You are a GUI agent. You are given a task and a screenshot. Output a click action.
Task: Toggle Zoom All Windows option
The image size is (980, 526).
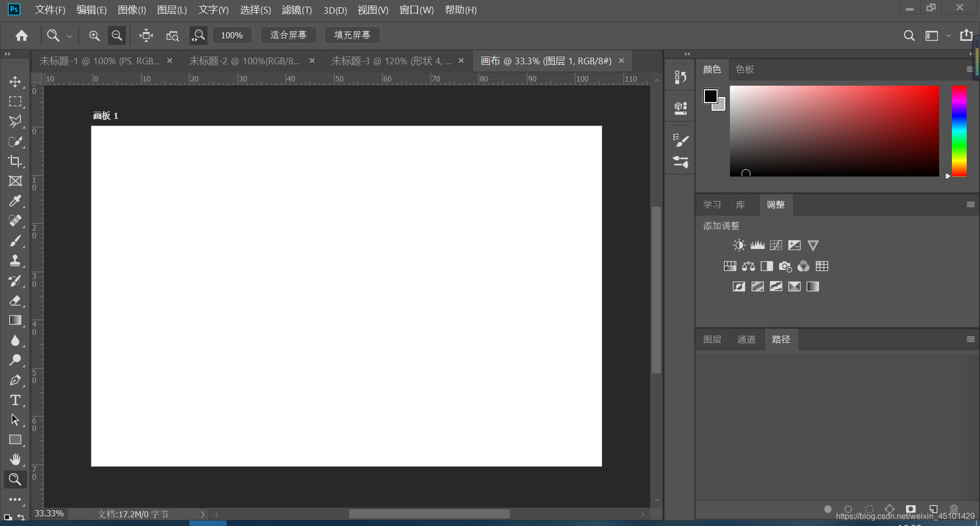point(173,36)
